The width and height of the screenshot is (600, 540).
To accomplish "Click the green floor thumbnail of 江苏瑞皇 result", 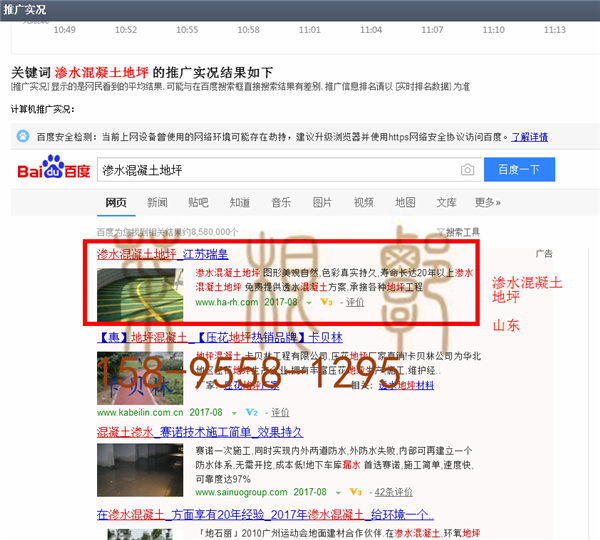I will coord(140,295).
